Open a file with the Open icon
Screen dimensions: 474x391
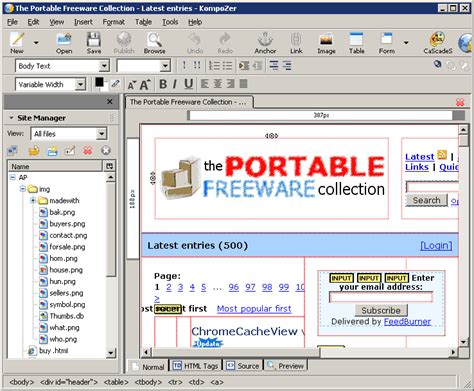tap(64, 43)
